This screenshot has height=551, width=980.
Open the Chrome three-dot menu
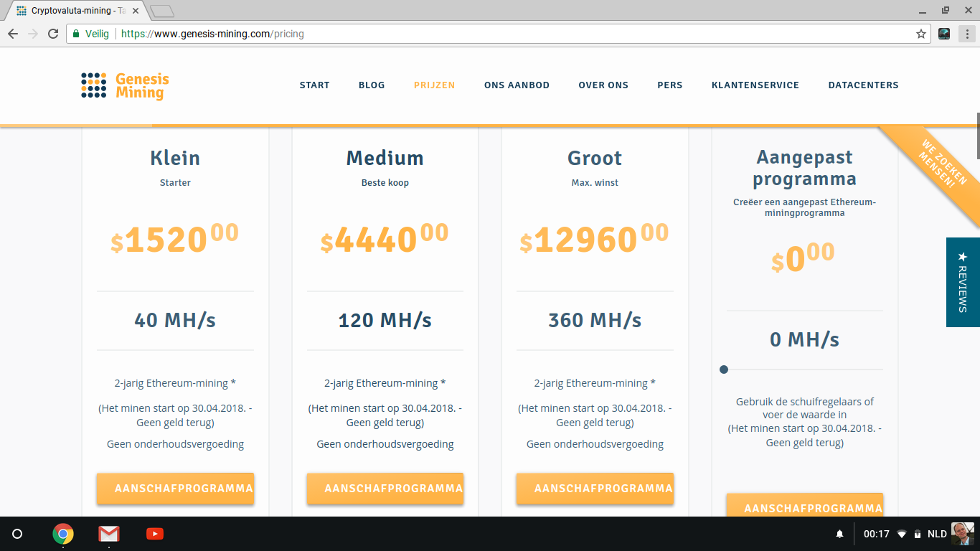point(967,34)
